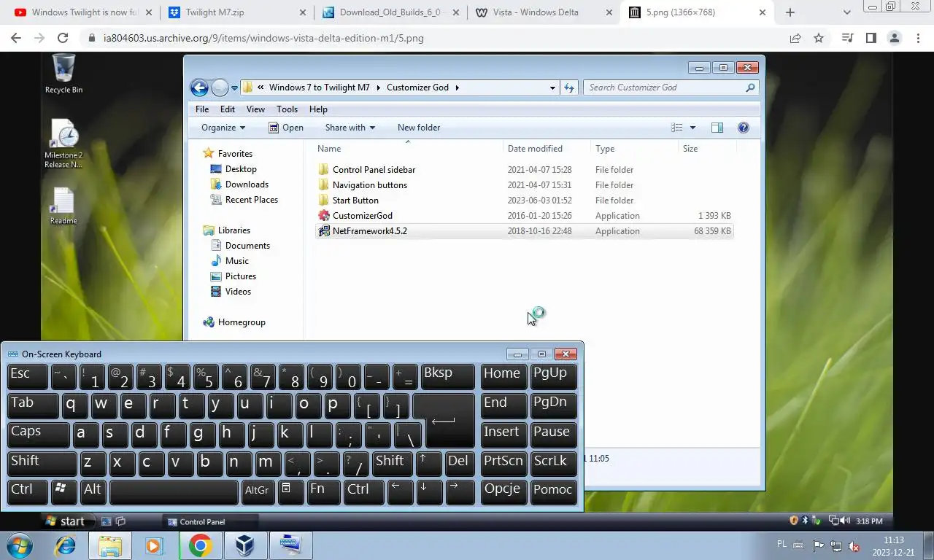Screen dimensions: 934x560
Task: Open the Milestone 2 Release Notes icon
Action: 63,144
